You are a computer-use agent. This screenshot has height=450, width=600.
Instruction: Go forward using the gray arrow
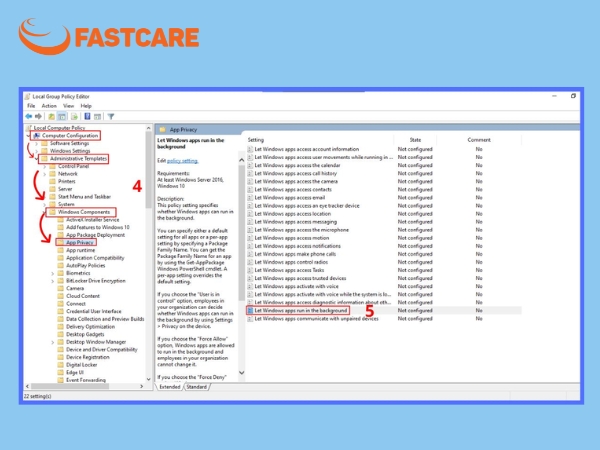(x=38, y=116)
